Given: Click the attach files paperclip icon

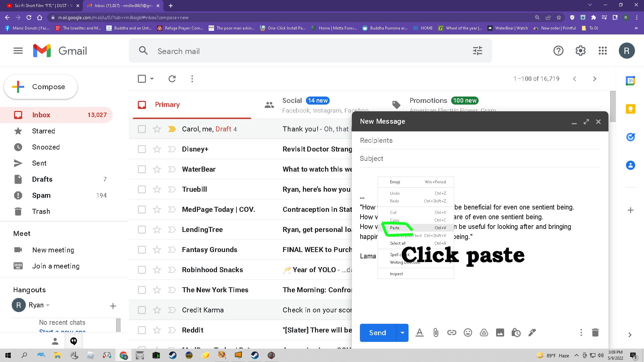Looking at the screenshot, I should click(x=435, y=333).
